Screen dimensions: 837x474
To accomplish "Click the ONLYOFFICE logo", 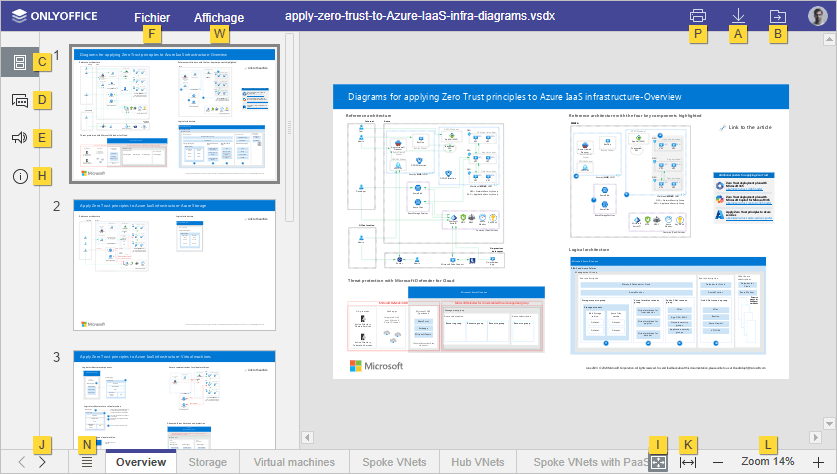I will point(55,16).
